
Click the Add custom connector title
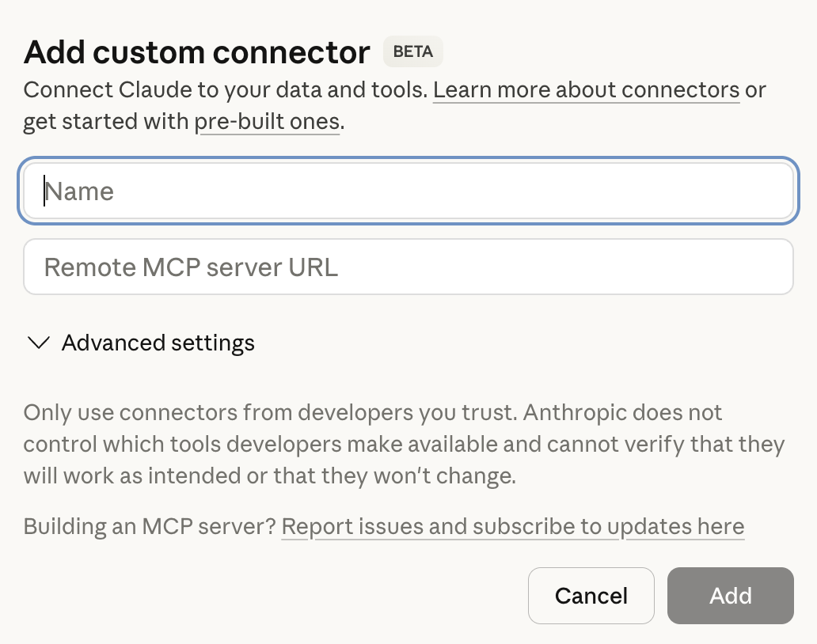(196, 51)
